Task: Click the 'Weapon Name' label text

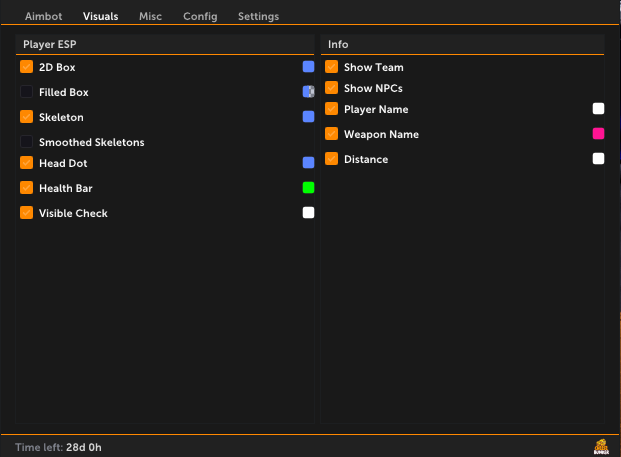Action: pyautogui.click(x=381, y=134)
